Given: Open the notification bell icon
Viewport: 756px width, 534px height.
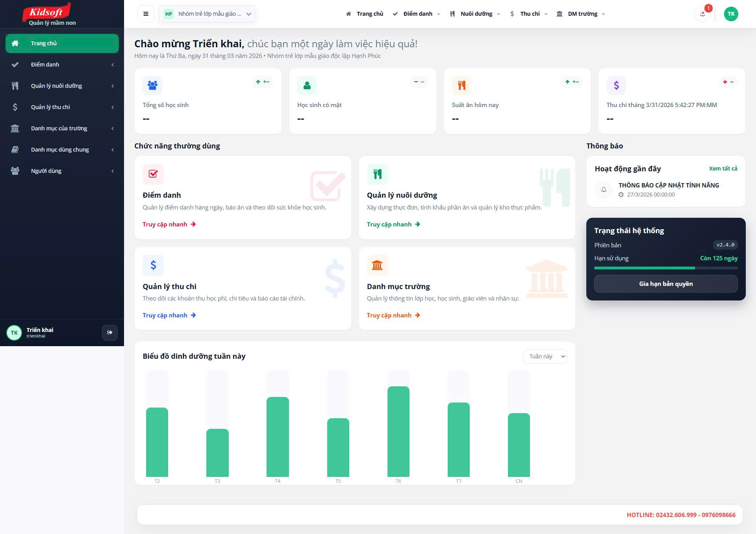Looking at the screenshot, I should (x=702, y=14).
